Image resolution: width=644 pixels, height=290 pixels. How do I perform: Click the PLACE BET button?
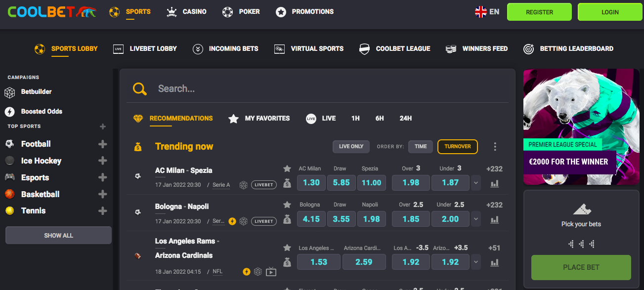click(581, 267)
